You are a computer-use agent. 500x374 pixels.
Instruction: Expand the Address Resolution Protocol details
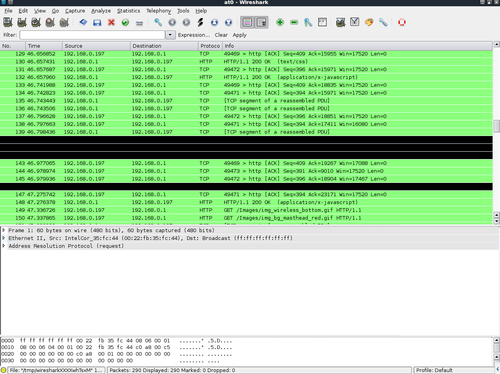4,246
